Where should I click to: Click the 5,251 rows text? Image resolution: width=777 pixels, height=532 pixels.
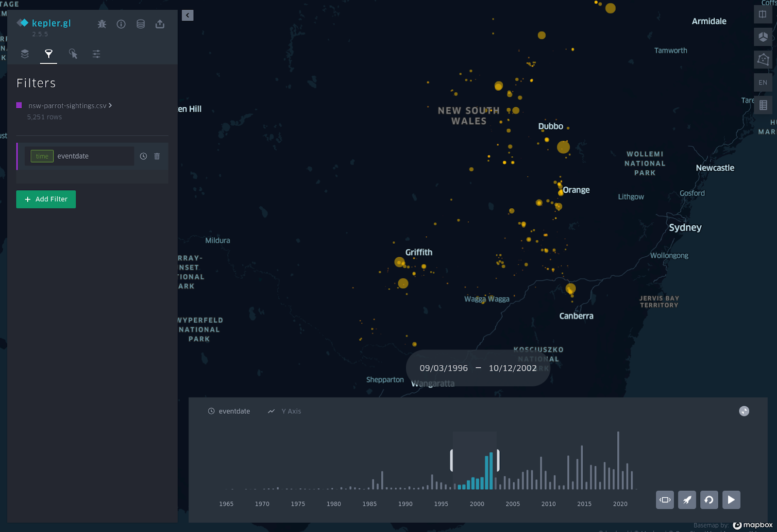(x=45, y=117)
